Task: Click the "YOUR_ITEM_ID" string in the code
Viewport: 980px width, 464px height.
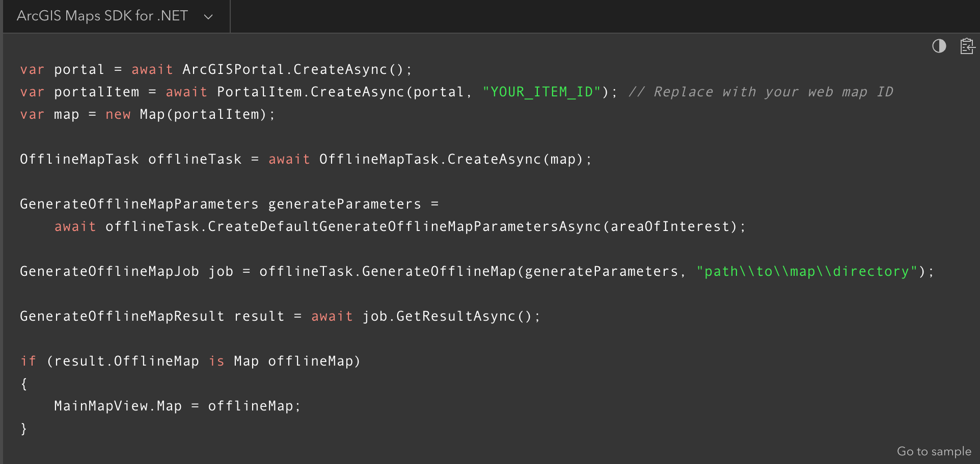Action: pos(541,92)
